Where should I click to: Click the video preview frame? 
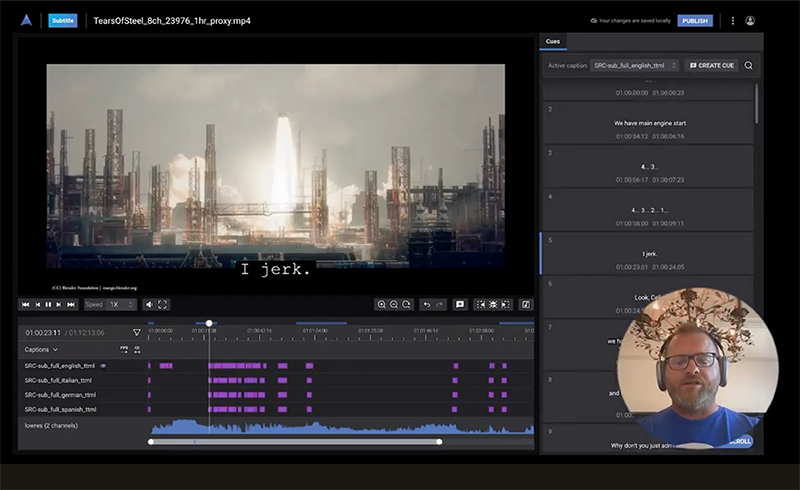[276, 166]
